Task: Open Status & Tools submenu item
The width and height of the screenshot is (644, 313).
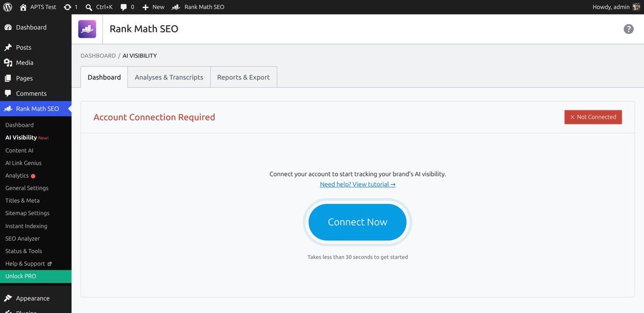Action: coord(24,251)
